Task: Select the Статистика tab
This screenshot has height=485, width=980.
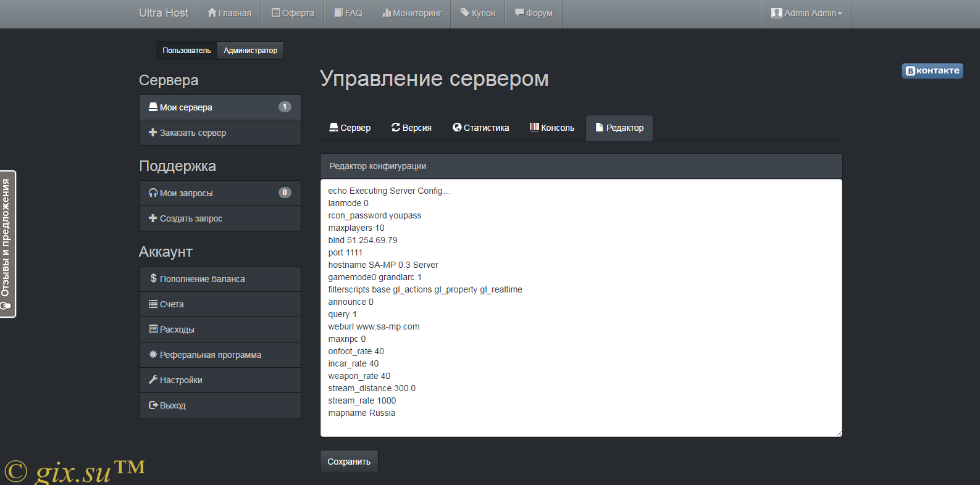Action: point(480,128)
